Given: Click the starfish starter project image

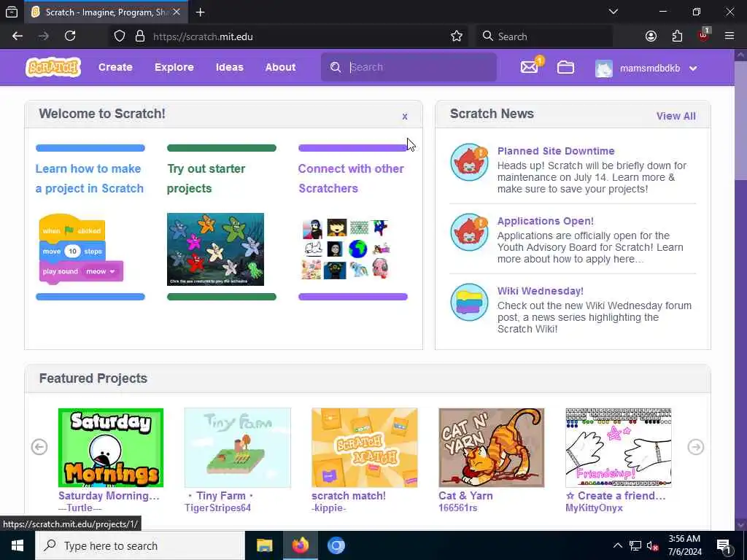Looking at the screenshot, I should (215, 249).
